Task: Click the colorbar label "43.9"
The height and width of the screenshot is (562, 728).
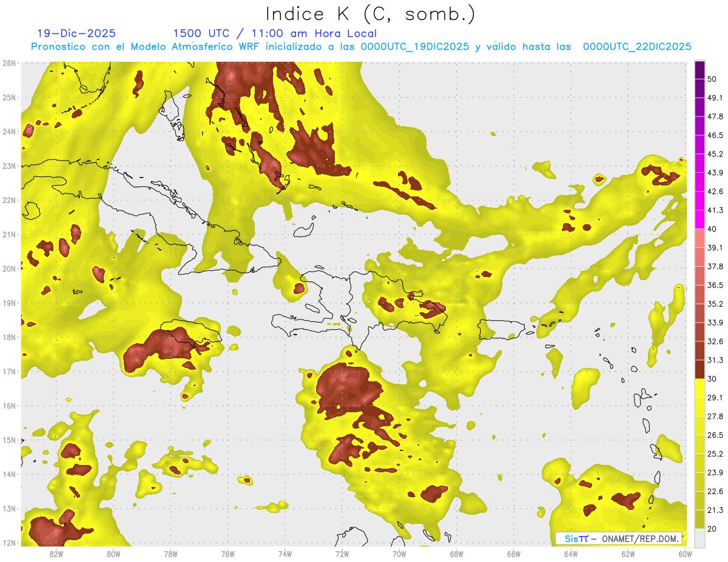Action: tap(715, 173)
